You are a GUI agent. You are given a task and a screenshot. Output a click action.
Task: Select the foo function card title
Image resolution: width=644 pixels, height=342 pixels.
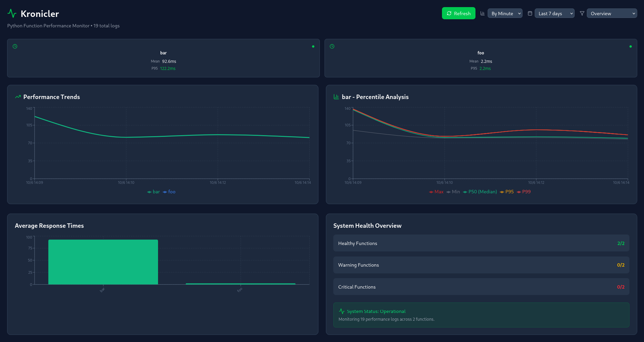click(x=481, y=53)
